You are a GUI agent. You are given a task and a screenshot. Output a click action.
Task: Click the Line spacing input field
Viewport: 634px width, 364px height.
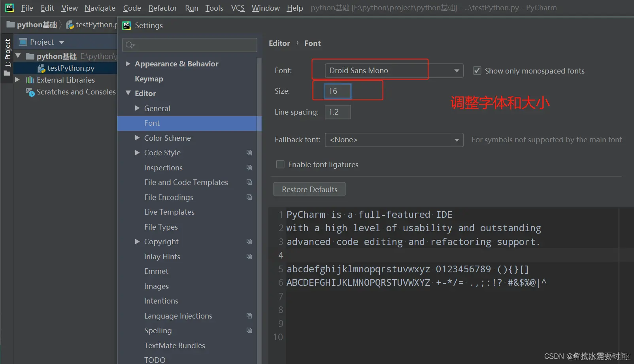click(338, 112)
